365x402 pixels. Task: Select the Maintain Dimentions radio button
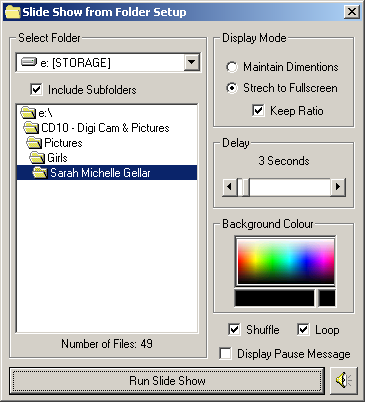[232, 67]
